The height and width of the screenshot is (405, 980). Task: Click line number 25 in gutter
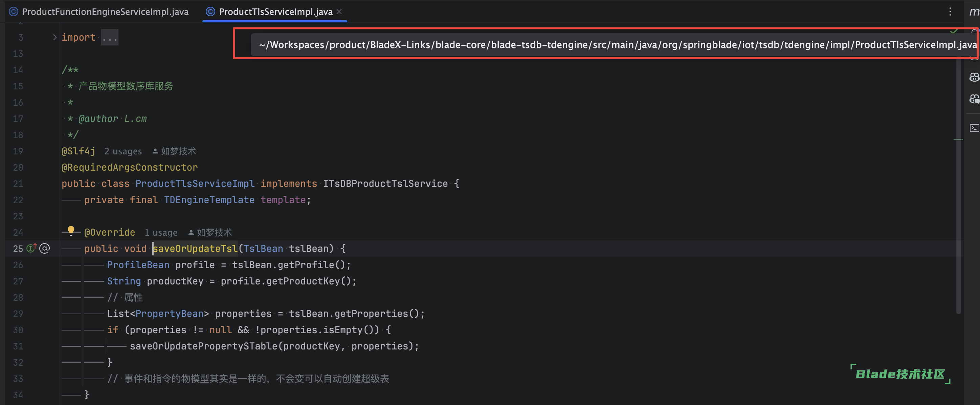click(x=18, y=249)
